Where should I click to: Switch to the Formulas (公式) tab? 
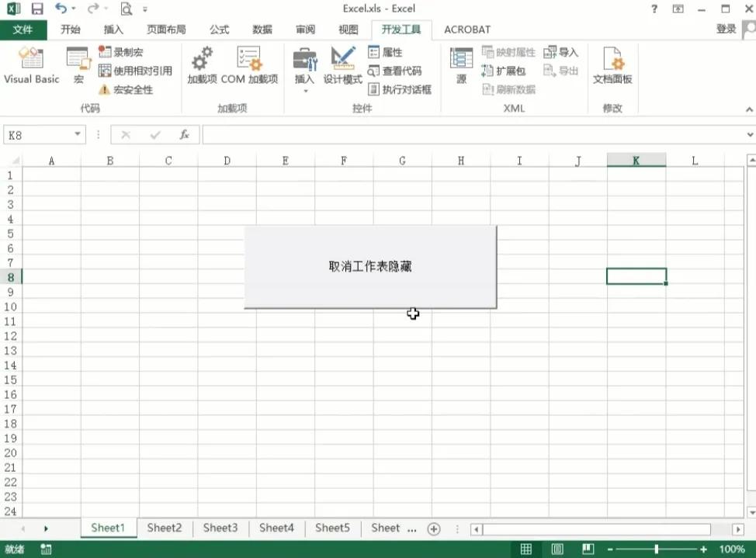point(220,30)
